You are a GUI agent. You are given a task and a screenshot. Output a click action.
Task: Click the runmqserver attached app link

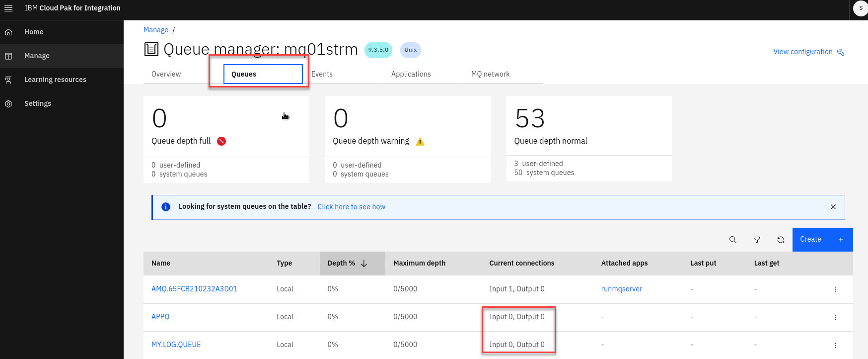coord(621,289)
